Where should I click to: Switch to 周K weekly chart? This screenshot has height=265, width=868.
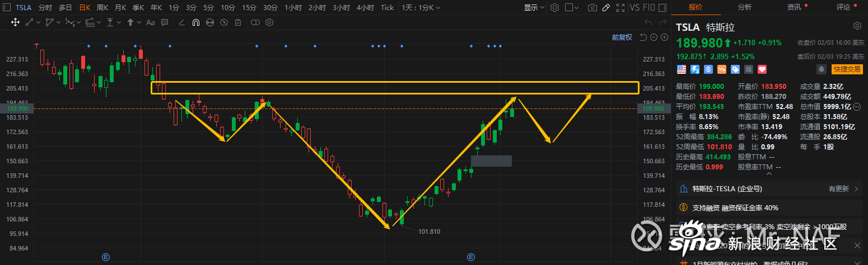pos(102,7)
